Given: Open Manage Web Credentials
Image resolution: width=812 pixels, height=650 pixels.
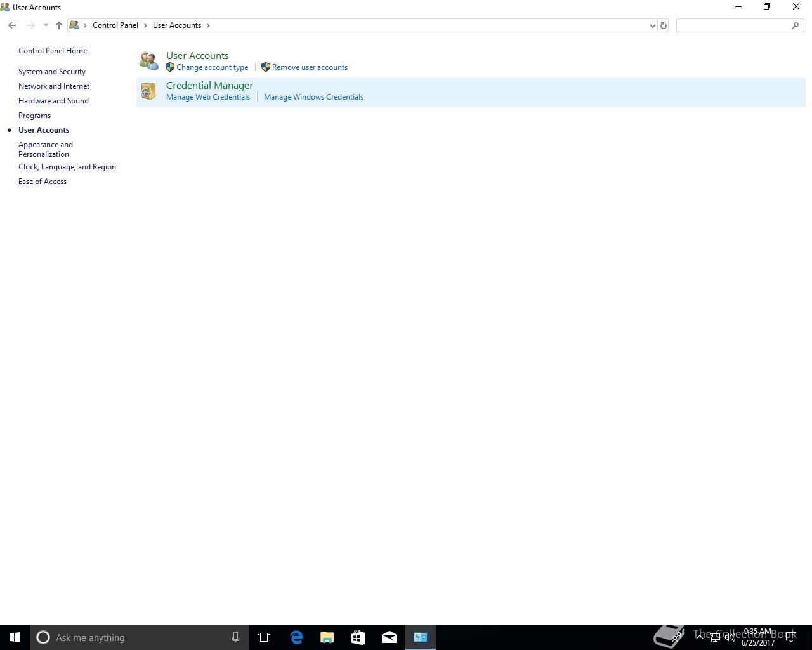Looking at the screenshot, I should pyautogui.click(x=208, y=97).
